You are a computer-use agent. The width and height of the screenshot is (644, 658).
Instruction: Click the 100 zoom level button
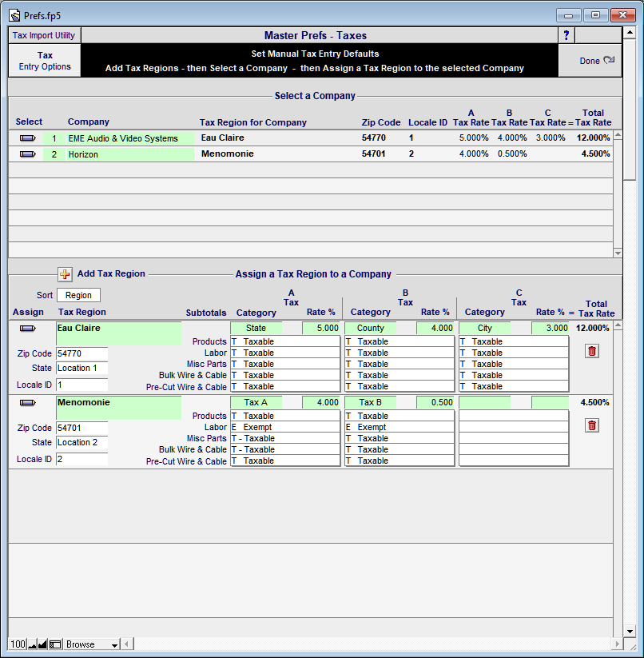pos(18,644)
